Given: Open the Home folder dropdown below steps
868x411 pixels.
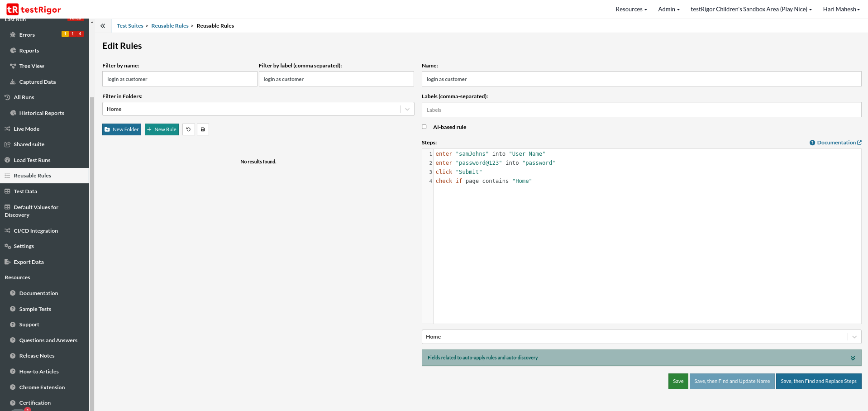Looking at the screenshot, I should click(x=854, y=337).
